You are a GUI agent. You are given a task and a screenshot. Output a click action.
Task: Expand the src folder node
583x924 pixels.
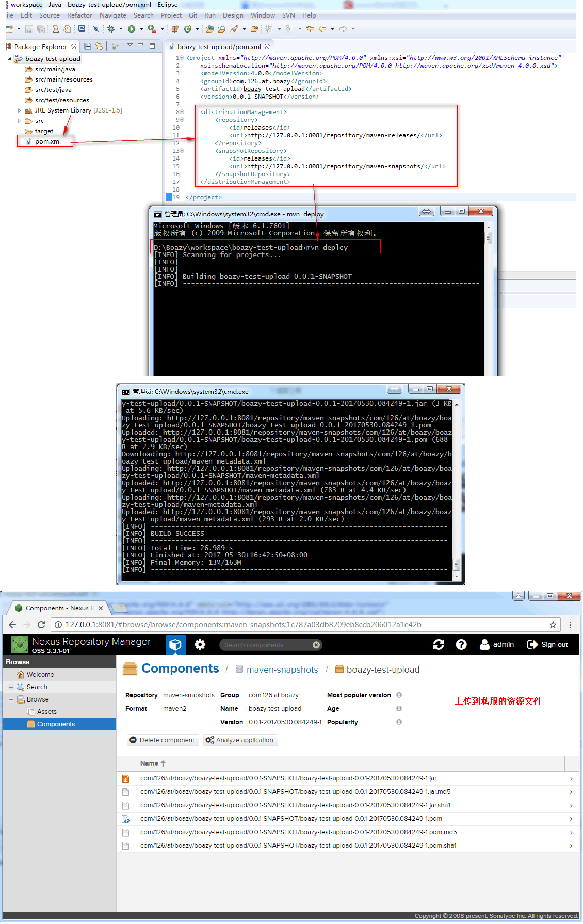click(20, 121)
